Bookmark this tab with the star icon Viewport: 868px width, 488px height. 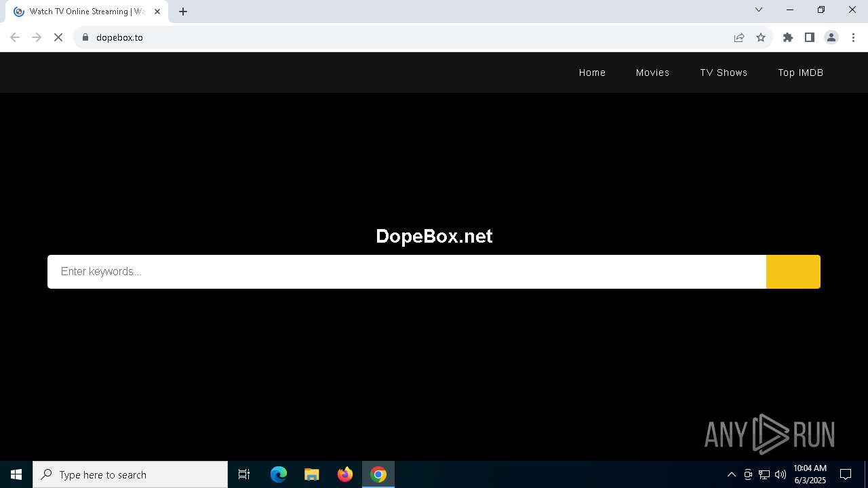click(x=761, y=37)
